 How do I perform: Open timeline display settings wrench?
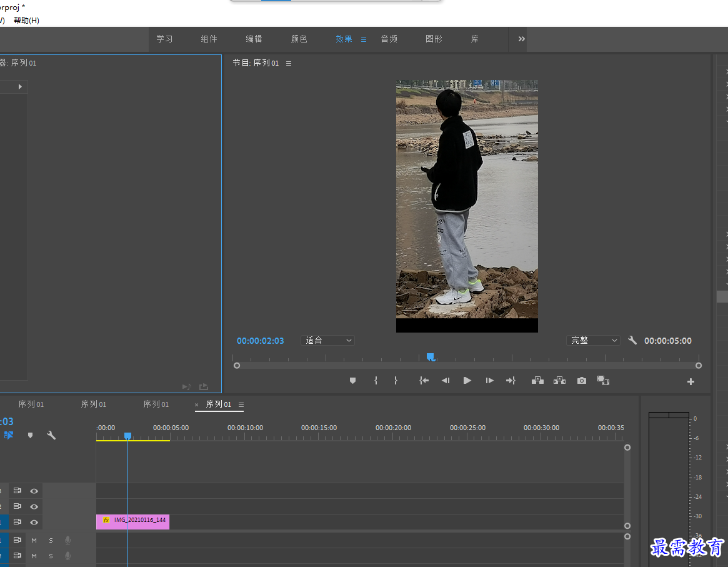point(51,436)
